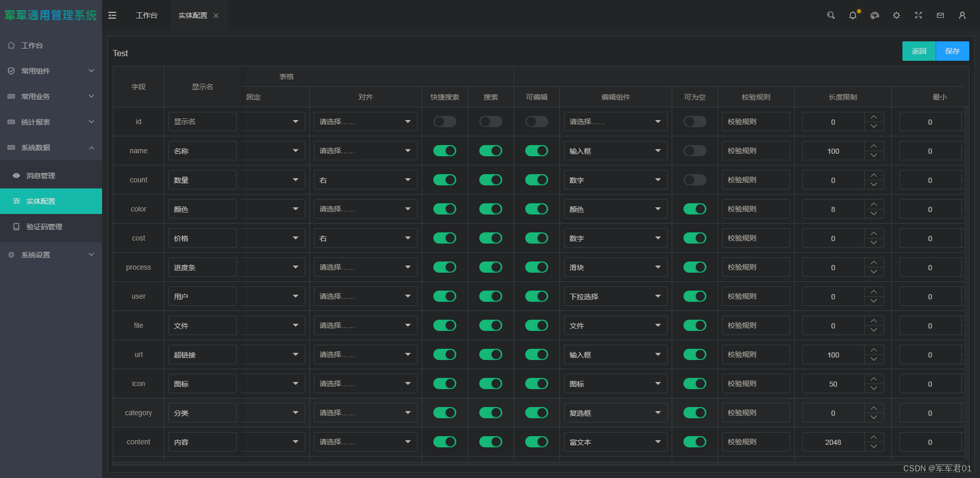980x478 pixels.
Task: Click the display name field showing 超链接
Action: pos(203,354)
